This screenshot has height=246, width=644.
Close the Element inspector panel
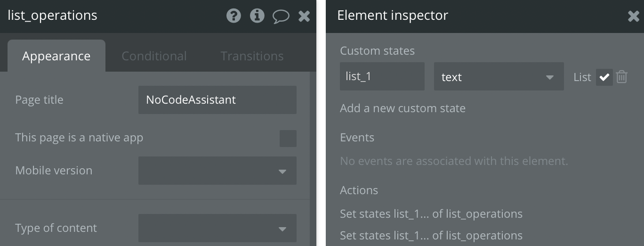pyautogui.click(x=633, y=16)
